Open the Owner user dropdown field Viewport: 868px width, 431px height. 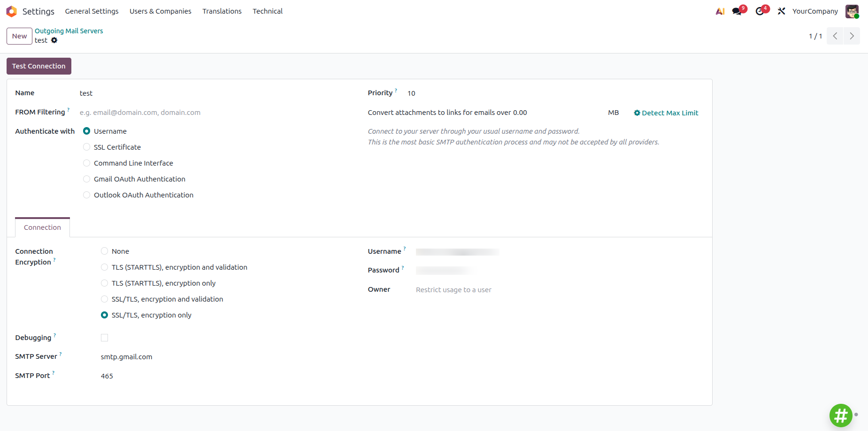click(559, 290)
